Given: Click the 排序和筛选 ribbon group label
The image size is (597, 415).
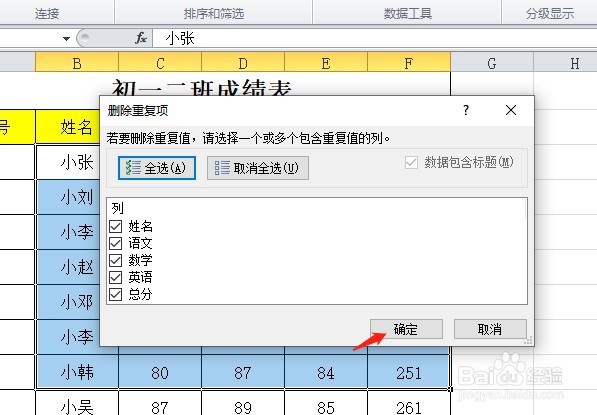Looking at the screenshot, I should point(214,14).
